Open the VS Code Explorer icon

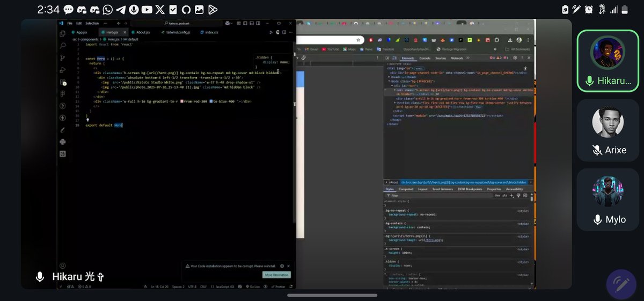(x=62, y=35)
